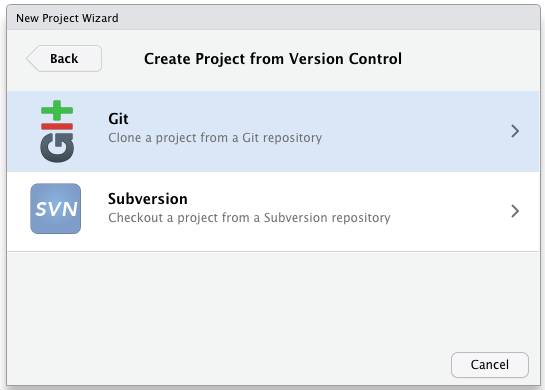The width and height of the screenshot is (545, 390).
Task: Click the gray circular arrow G symbol
Action: [x=57, y=148]
